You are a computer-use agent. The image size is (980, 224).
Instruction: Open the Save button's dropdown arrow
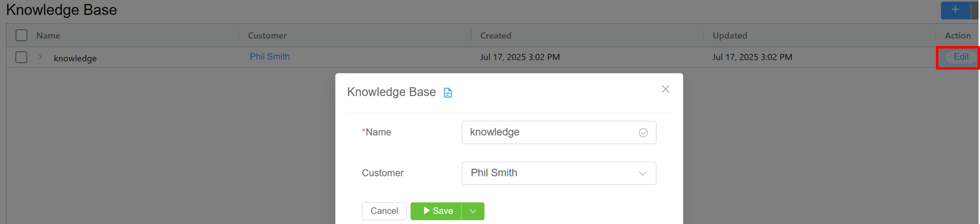point(473,211)
